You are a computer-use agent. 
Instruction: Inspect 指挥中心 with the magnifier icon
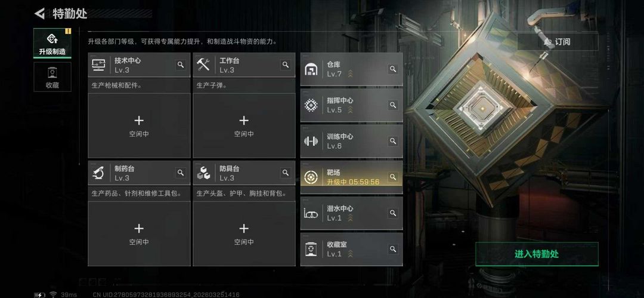tap(393, 105)
